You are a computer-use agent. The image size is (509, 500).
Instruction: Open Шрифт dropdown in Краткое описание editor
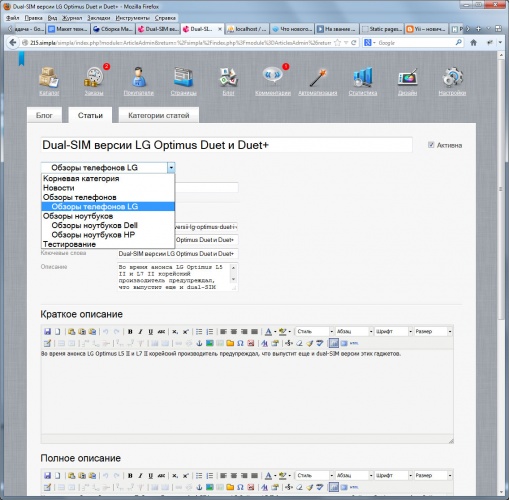point(394,331)
